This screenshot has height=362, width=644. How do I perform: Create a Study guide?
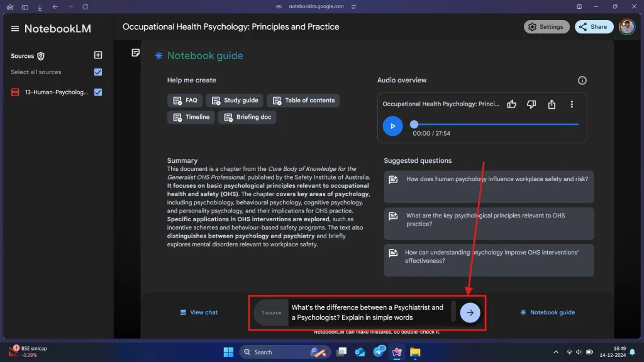pyautogui.click(x=235, y=101)
